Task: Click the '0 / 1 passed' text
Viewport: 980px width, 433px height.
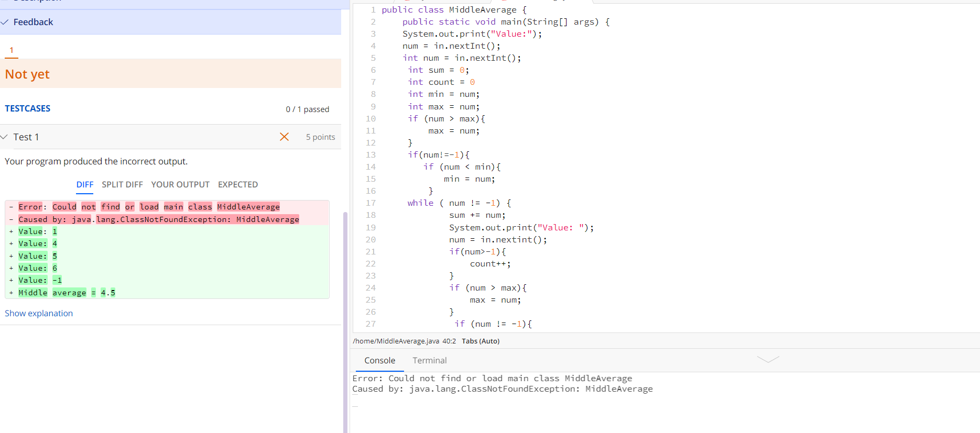Action: pyautogui.click(x=307, y=109)
